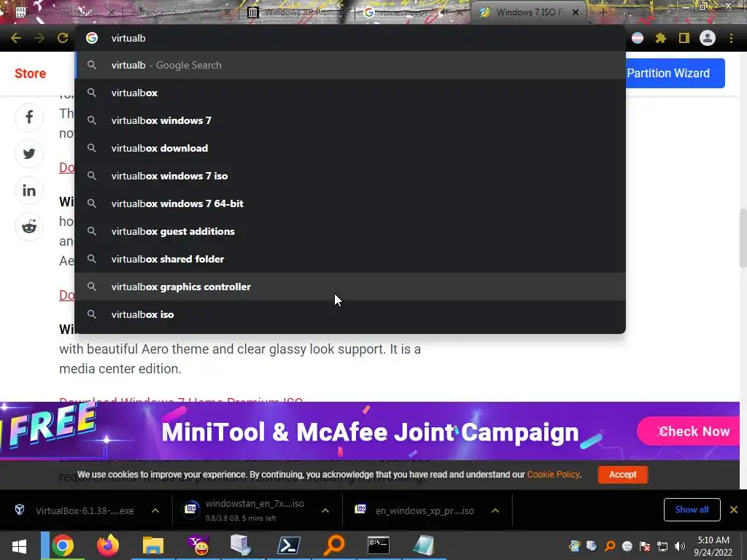The height and width of the screenshot is (560, 747).
Task: Choose 'virtualb - Google Search' suggestion
Action: (350, 65)
